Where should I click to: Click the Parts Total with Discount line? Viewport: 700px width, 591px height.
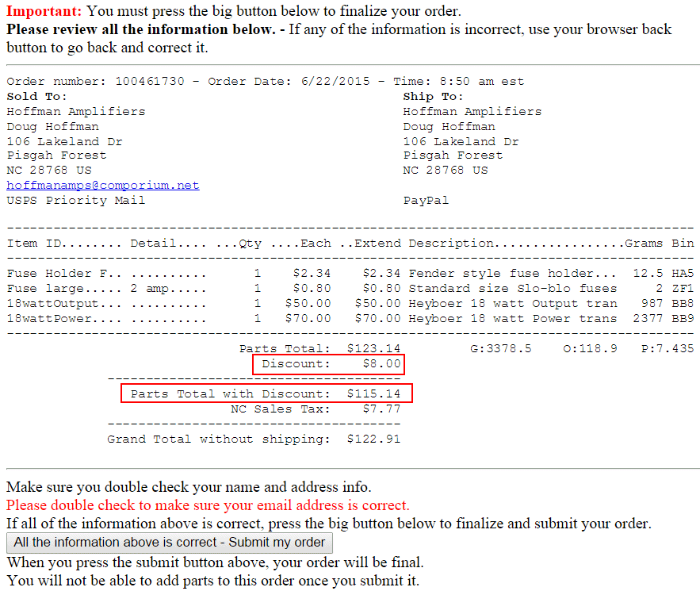pos(266,393)
